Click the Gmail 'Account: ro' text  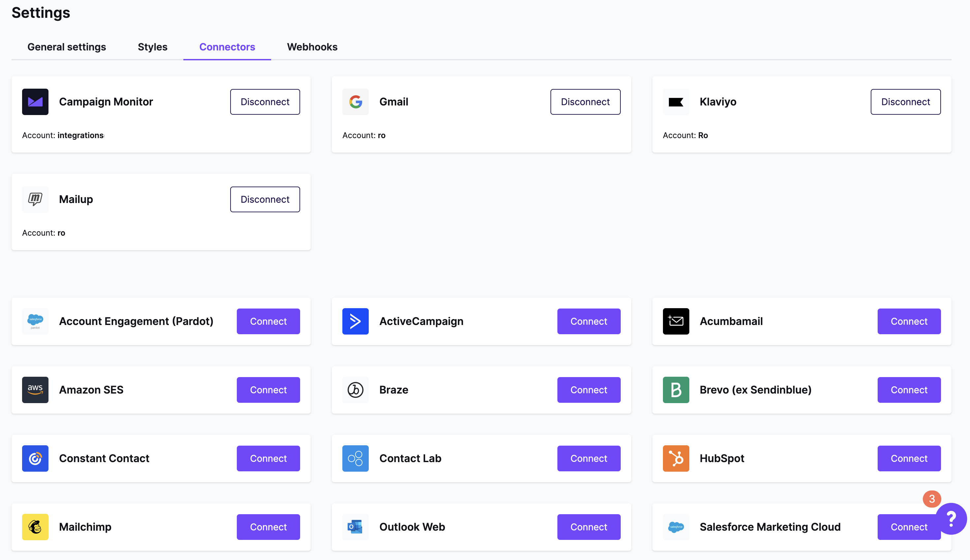tap(363, 135)
